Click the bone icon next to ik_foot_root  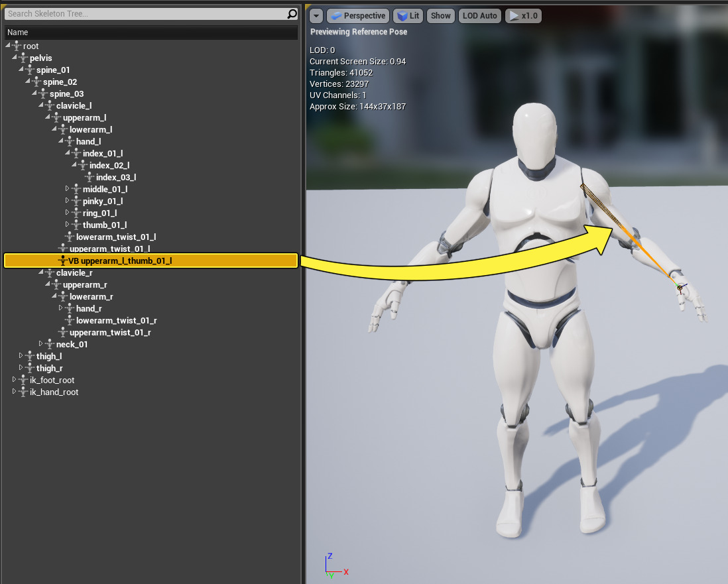tap(24, 380)
